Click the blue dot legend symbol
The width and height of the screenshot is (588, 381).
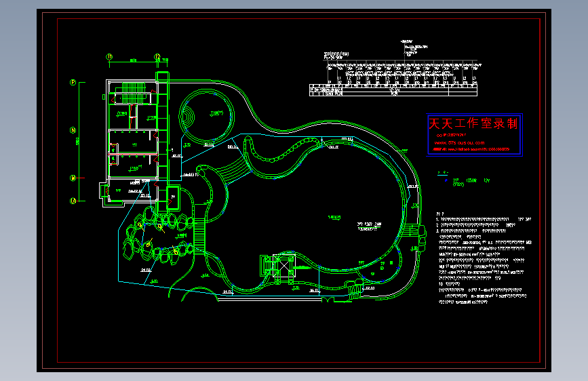[x=446, y=180]
